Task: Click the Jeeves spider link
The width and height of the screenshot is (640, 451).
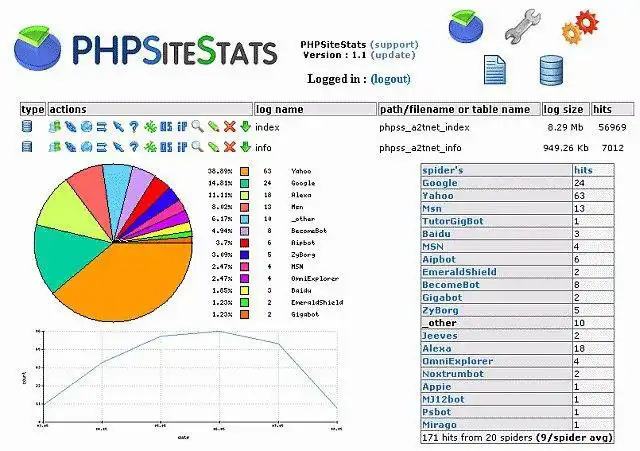Action: click(440, 335)
